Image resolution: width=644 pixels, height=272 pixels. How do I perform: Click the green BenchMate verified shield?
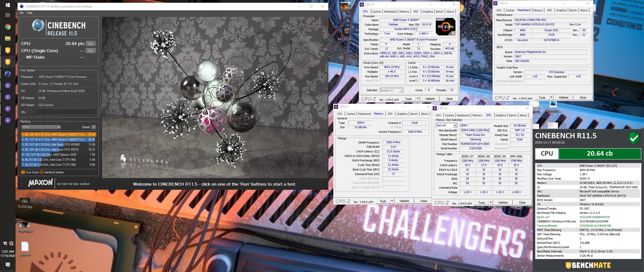click(634, 138)
